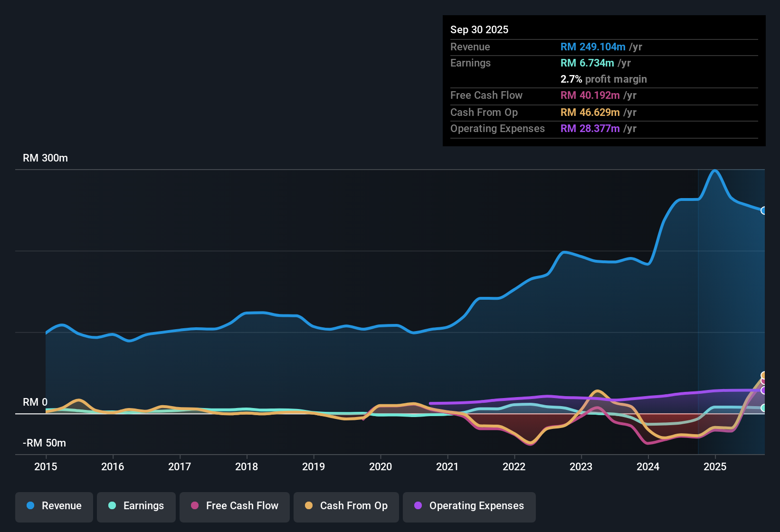Click the blue Revenue legend dot icon
The height and width of the screenshot is (532, 780).
(30, 506)
